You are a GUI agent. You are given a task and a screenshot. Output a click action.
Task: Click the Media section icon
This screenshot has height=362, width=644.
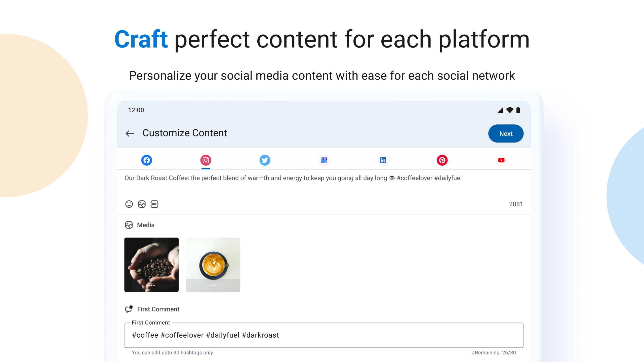(129, 225)
